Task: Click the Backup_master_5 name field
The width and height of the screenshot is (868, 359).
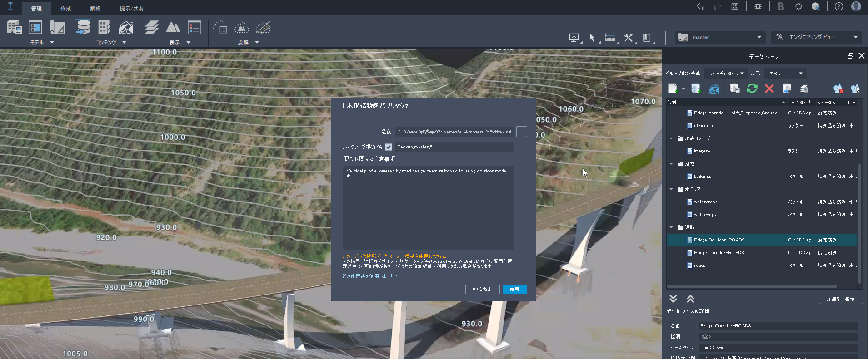Action: [454, 147]
